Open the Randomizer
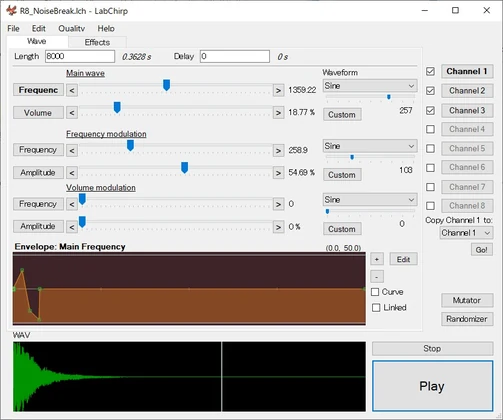This screenshot has height=420, width=503. pyautogui.click(x=467, y=319)
